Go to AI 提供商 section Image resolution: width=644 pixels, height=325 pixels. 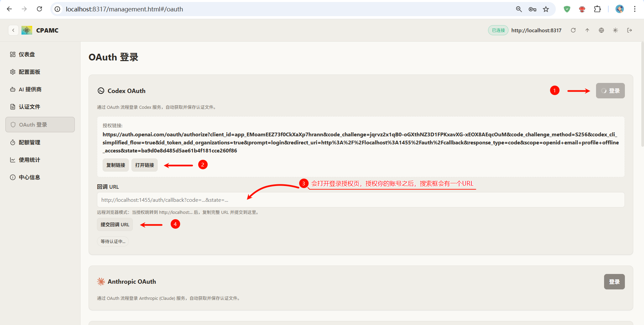pos(40,89)
